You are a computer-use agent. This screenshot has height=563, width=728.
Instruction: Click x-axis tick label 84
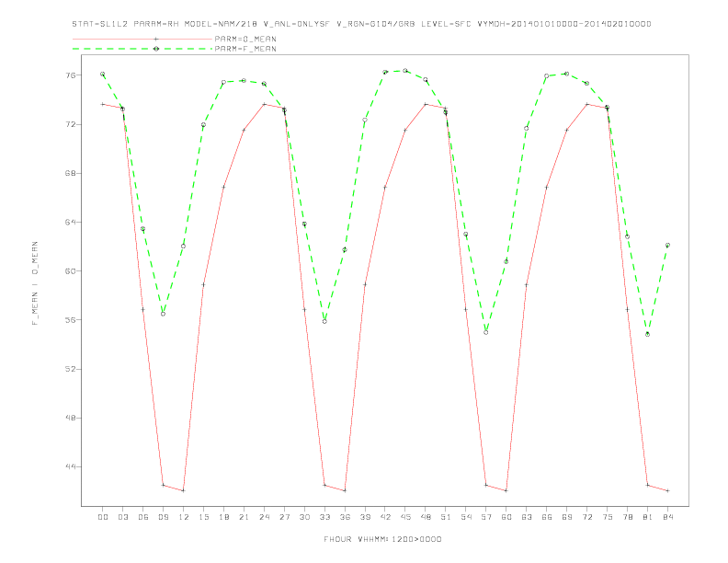tap(667, 517)
